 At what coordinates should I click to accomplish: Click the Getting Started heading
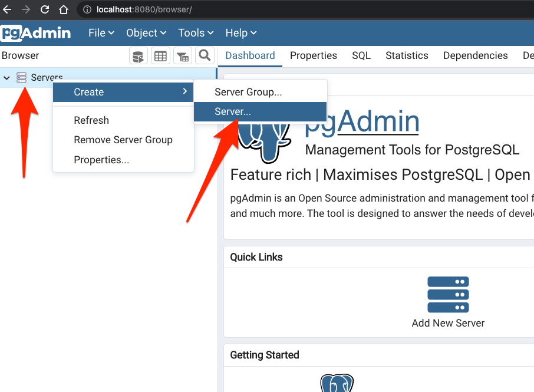click(x=265, y=355)
